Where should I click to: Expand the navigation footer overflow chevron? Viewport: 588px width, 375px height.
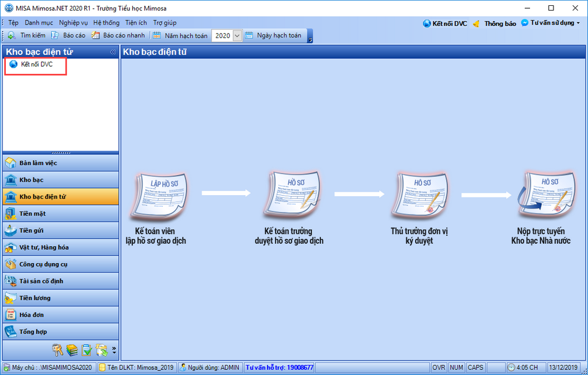click(x=114, y=350)
